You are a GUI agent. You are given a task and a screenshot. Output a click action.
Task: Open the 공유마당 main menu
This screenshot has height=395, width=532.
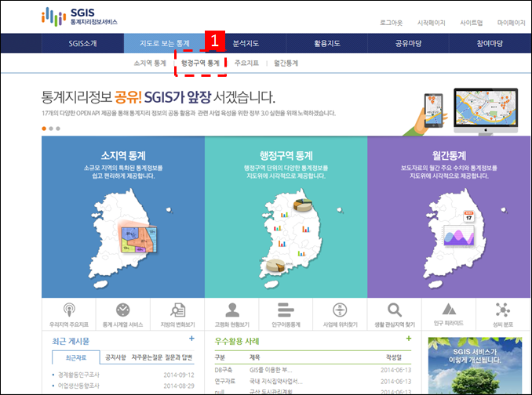pos(408,43)
